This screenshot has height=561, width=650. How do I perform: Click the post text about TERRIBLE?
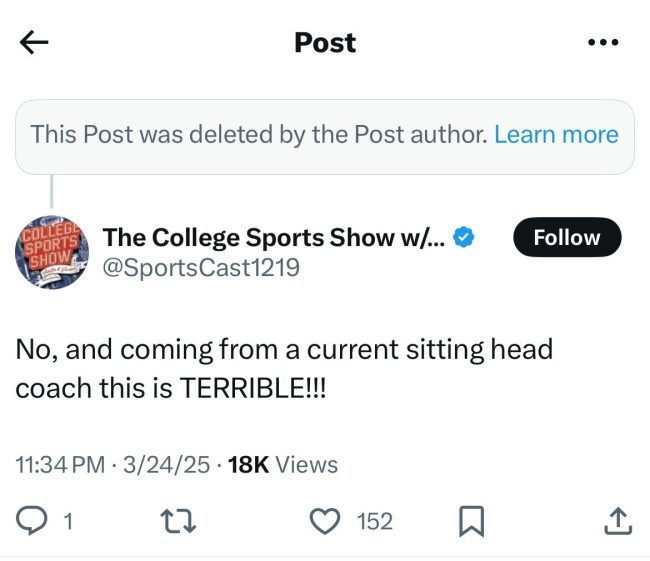(283, 369)
